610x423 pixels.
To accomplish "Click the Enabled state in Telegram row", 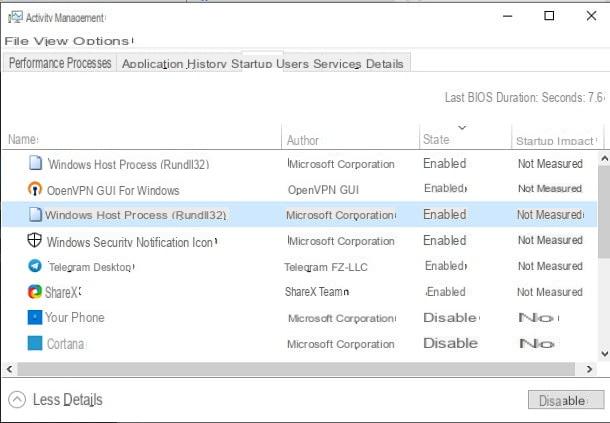I will pos(446,266).
